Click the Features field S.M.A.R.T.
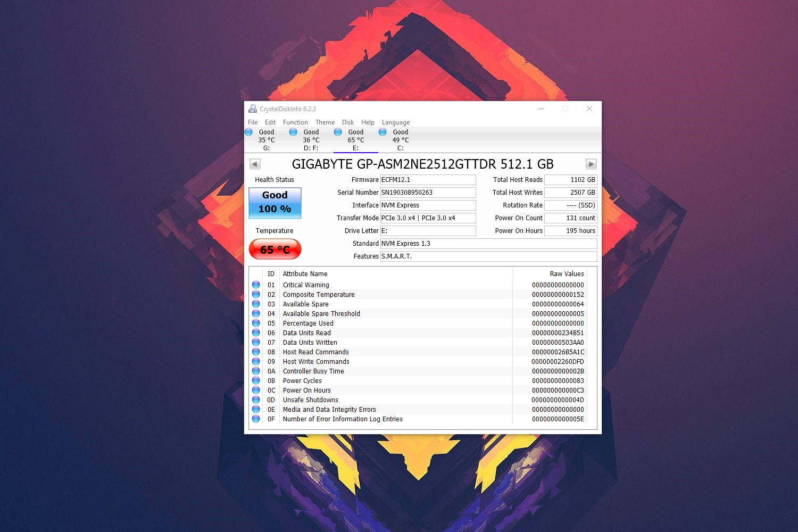Screen dimensions: 798x532 [489, 256]
